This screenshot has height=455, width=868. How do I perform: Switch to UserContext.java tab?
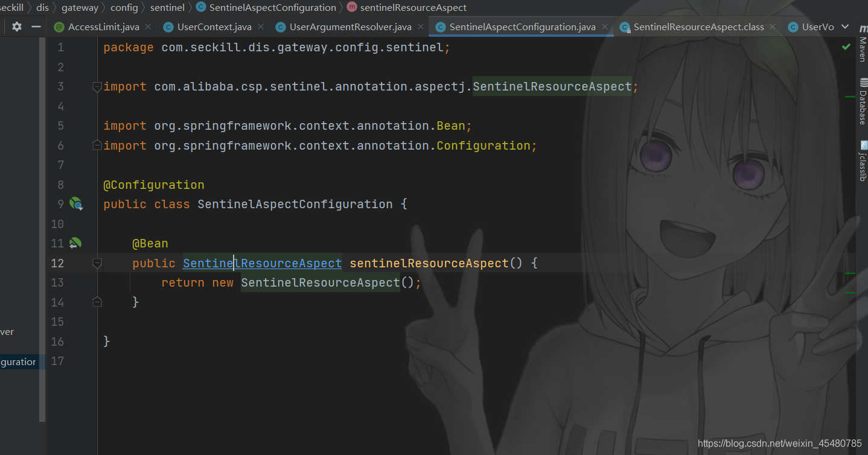[214, 27]
